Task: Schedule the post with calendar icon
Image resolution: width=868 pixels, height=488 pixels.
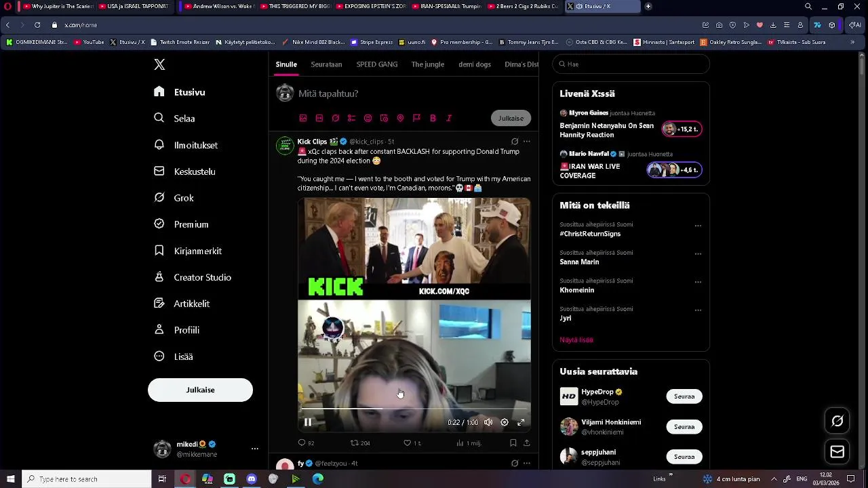Action: point(384,118)
